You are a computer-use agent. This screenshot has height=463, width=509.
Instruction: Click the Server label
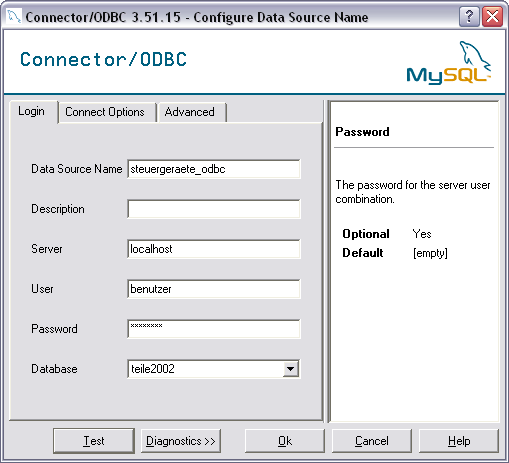(47, 249)
